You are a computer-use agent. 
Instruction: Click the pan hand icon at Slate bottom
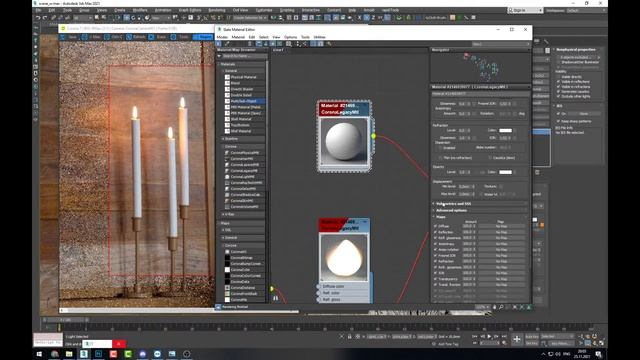[494, 307]
